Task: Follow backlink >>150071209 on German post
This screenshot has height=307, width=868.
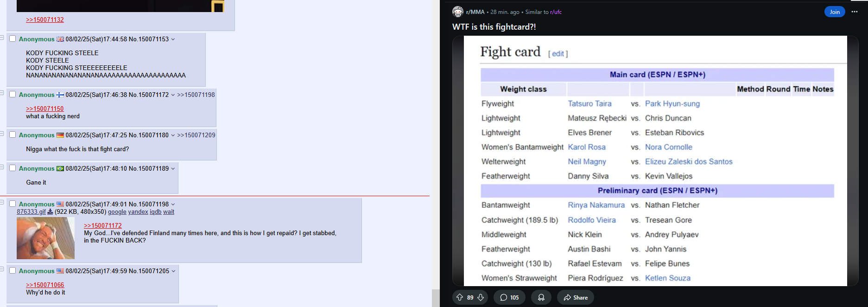Action: pos(196,135)
